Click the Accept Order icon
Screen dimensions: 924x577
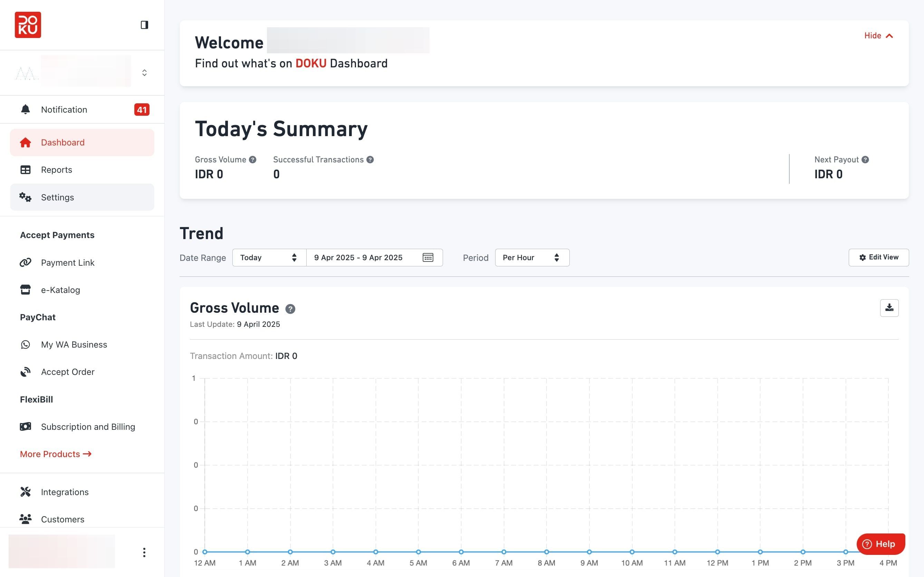click(25, 372)
